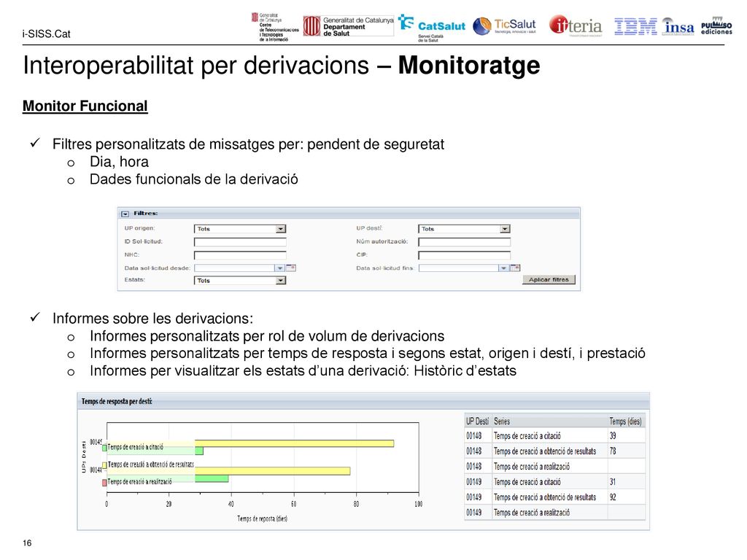Click the Núm autorització input field
The image size is (747, 560).
pos(464,242)
